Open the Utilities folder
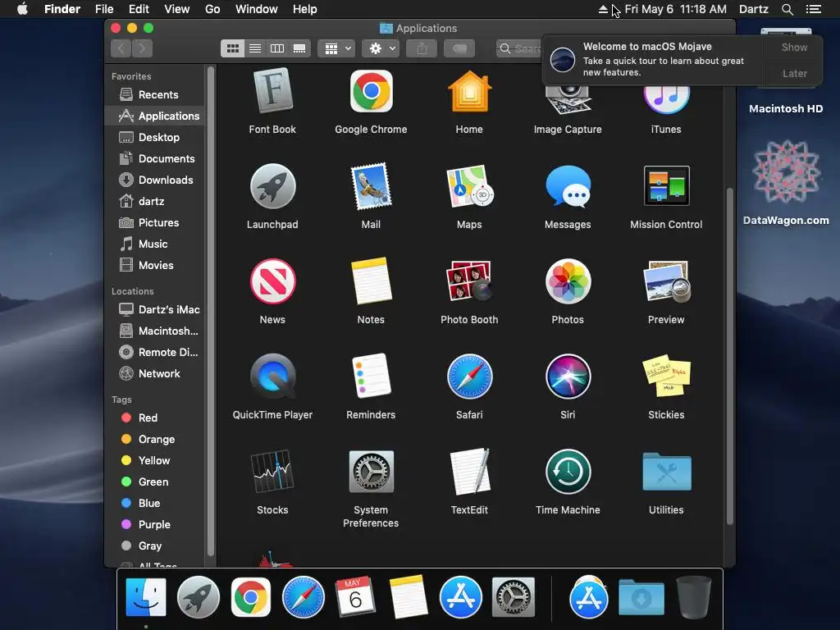 [x=666, y=472]
